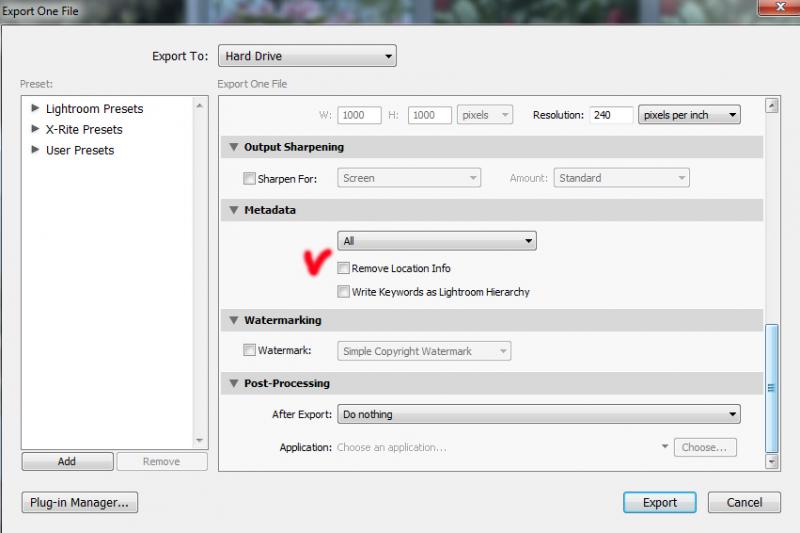Click the settings panel scroll-down arrow
800x533 pixels.
[x=772, y=462]
